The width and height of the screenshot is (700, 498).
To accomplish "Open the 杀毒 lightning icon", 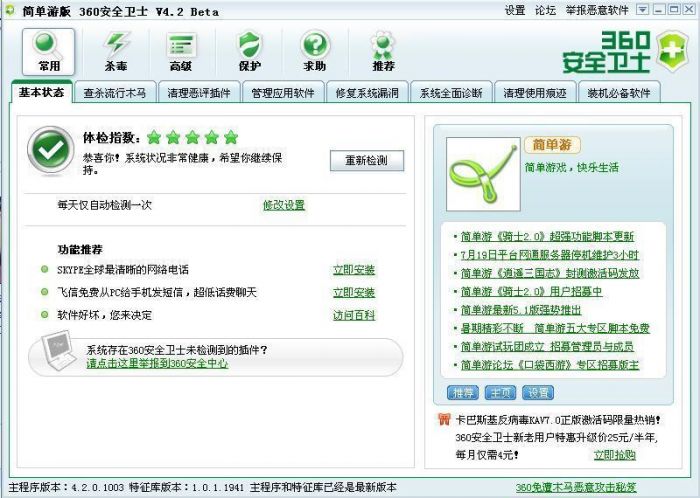I will pos(116,52).
